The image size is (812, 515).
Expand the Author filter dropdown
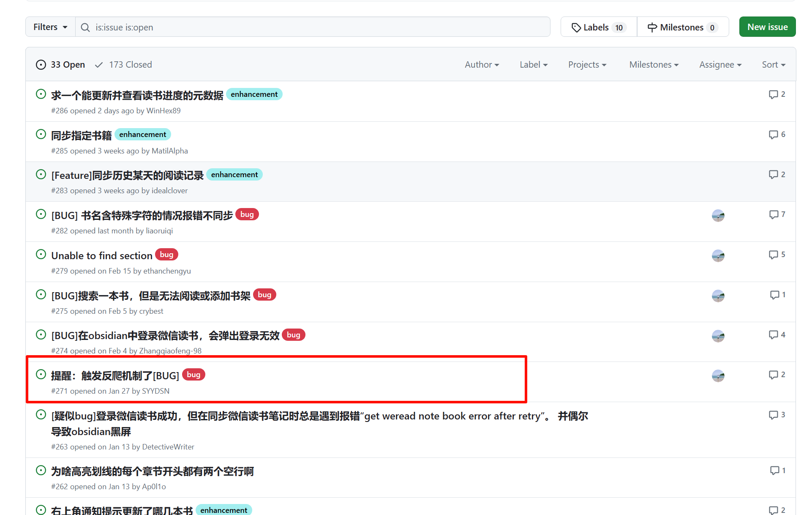coord(482,65)
